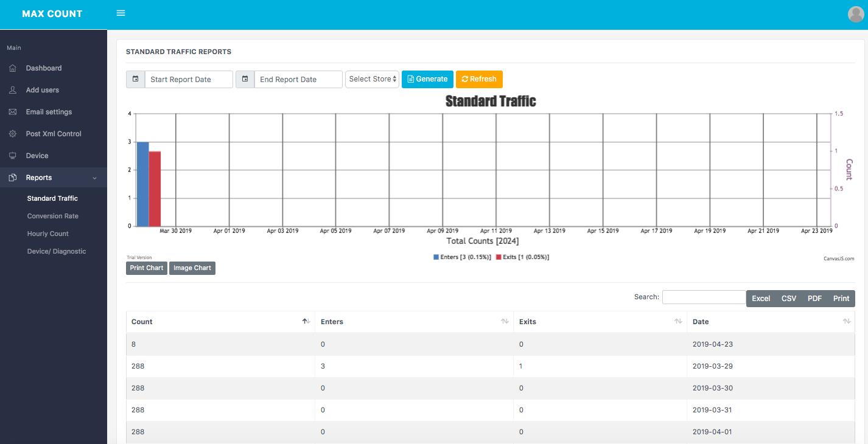The height and width of the screenshot is (444, 868).
Task: Click the Reports documents icon
Action: 13,178
